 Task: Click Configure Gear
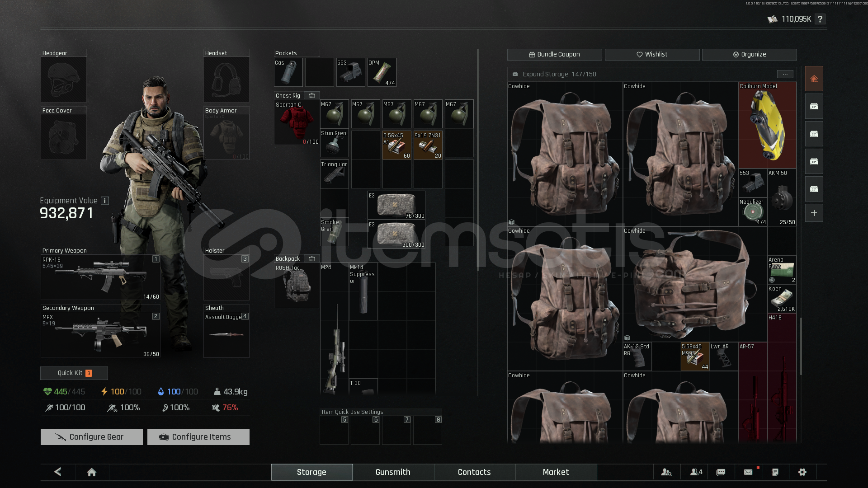(x=91, y=437)
